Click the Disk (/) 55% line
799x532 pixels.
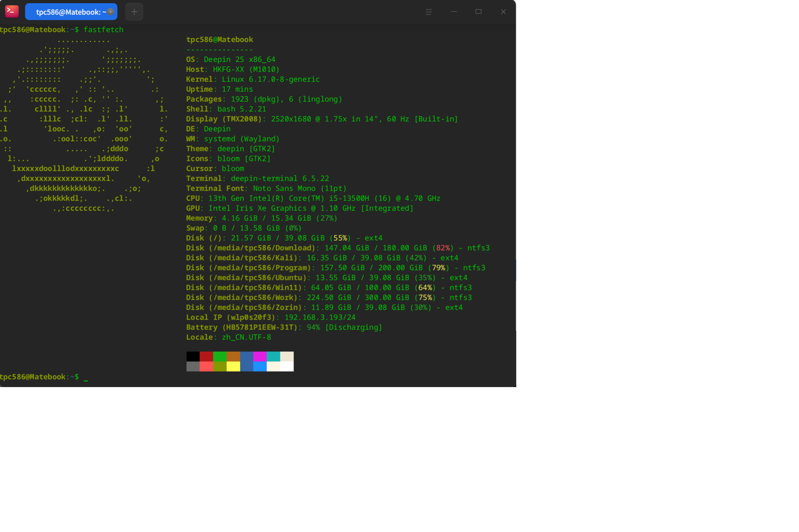pyautogui.click(x=284, y=238)
